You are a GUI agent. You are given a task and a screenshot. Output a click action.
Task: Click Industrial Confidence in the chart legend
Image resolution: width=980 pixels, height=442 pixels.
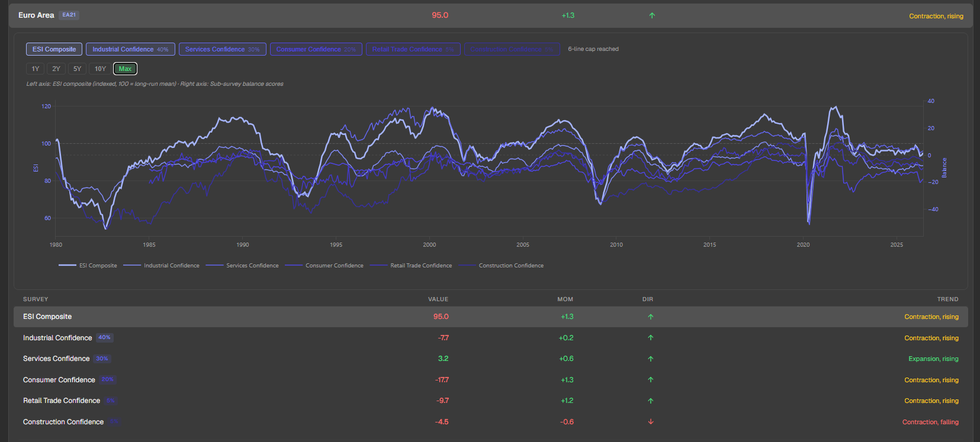(x=161, y=266)
